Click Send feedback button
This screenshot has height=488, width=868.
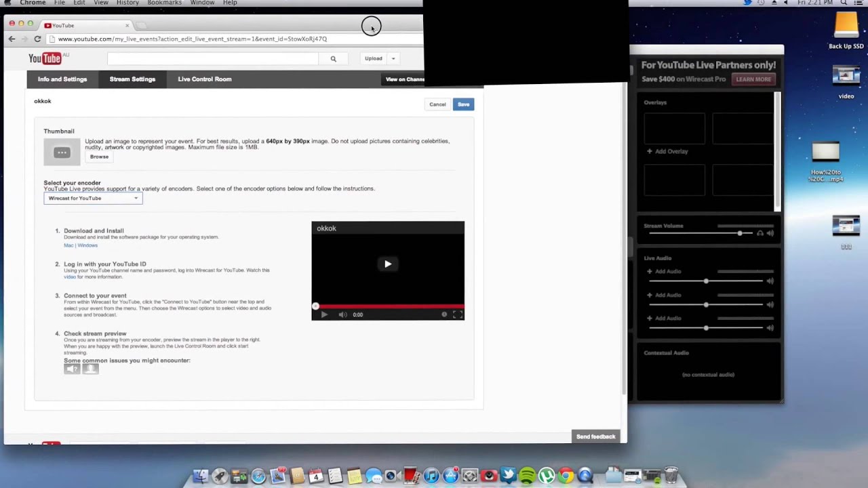(596, 437)
